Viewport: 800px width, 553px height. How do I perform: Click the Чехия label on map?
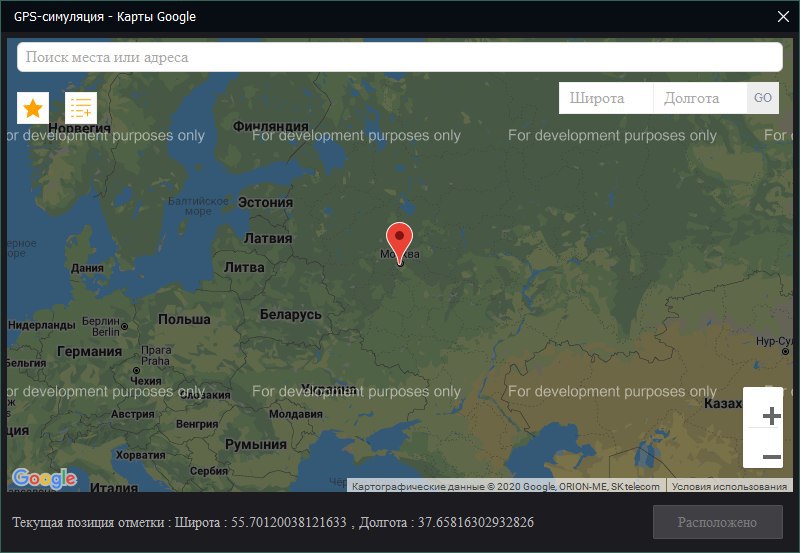pos(145,381)
